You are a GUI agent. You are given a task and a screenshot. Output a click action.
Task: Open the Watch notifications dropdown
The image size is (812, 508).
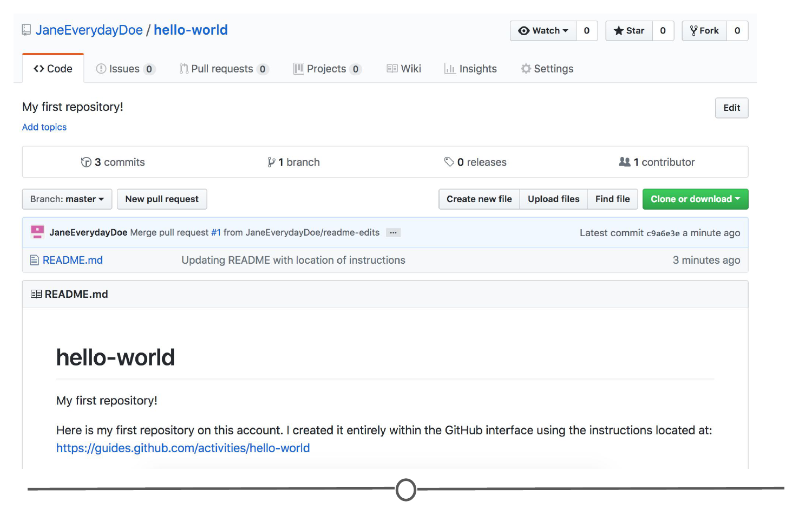tap(543, 31)
